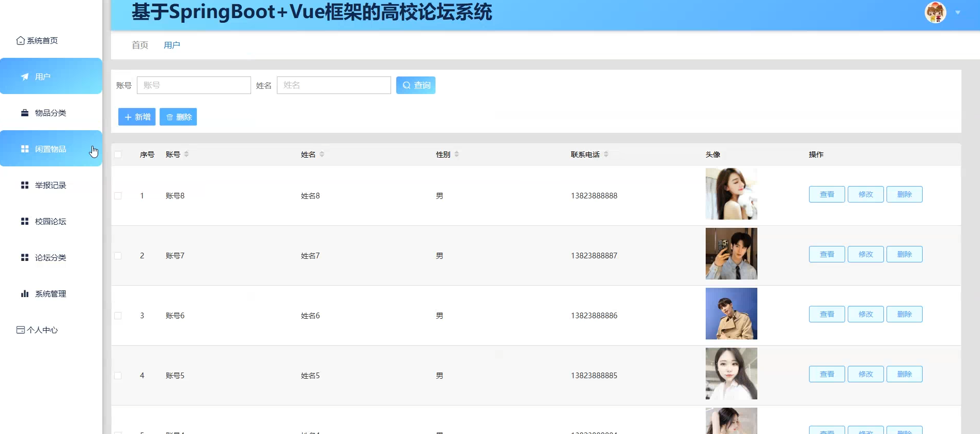Open the 论坛分类 menu item
The height and width of the screenshot is (434, 980).
tap(51, 257)
